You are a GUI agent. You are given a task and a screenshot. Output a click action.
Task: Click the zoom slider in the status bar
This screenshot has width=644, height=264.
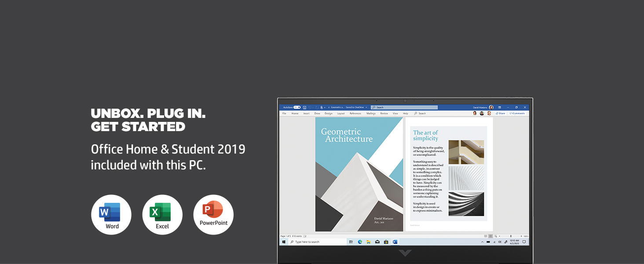pos(511,236)
